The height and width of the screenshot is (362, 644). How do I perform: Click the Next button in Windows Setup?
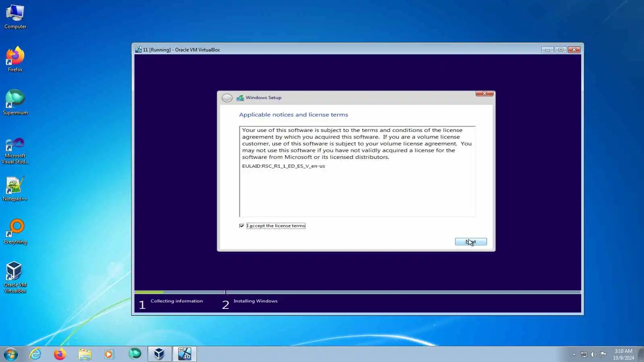tap(471, 241)
